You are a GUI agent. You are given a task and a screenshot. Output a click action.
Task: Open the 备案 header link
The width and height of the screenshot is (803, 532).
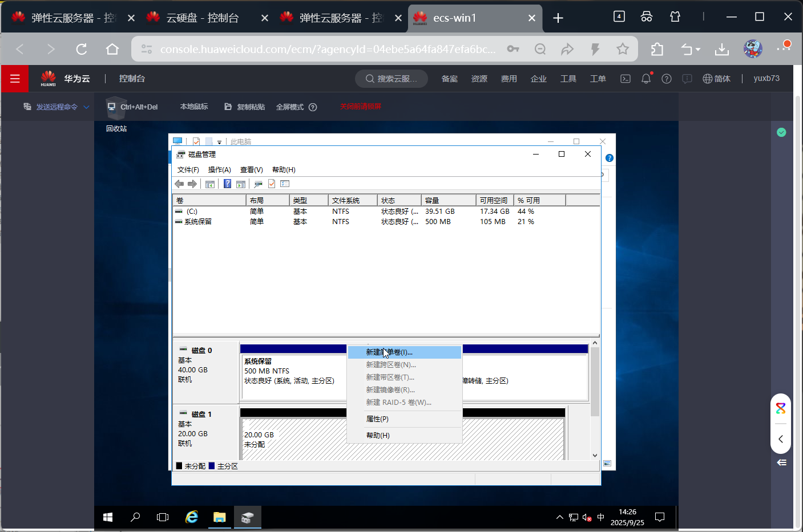coord(450,79)
